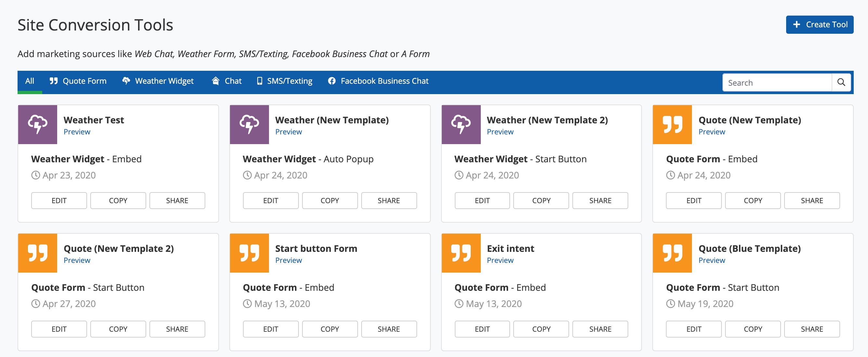The image size is (868, 357).
Task: Select the Chat filter tab
Action: tap(226, 81)
